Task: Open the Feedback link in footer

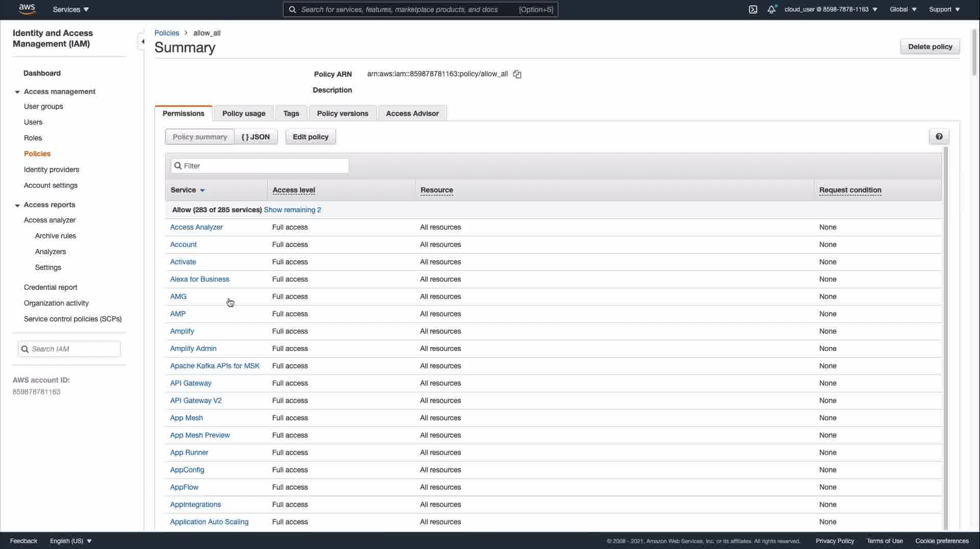Action: pyautogui.click(x=23, y=541)
